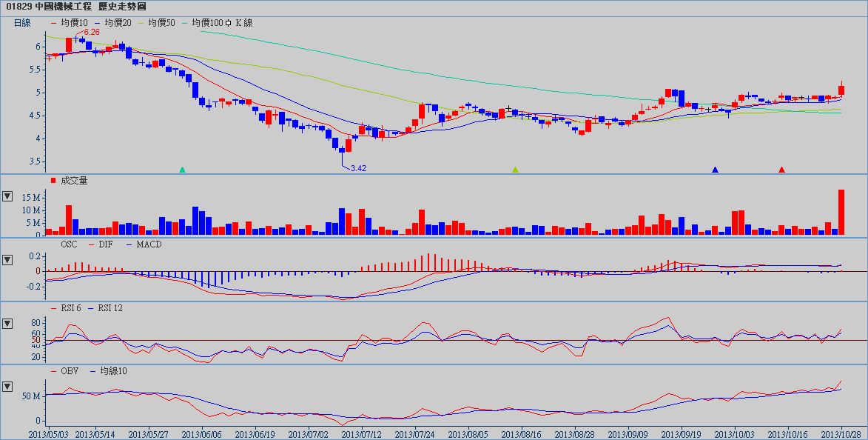The height and width of the screenshot is (440, 868).
Task: Click the RSI 12 legend label
Action: coord(108,307)
